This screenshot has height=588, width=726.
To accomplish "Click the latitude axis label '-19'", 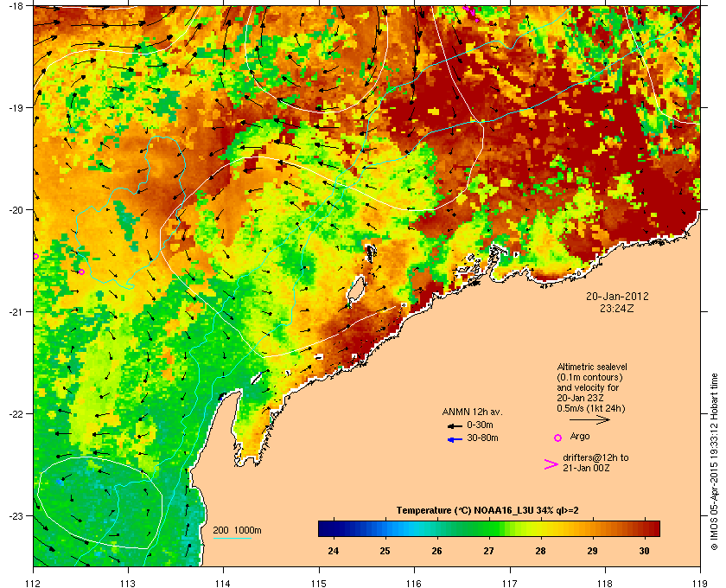I will (16, 108).
